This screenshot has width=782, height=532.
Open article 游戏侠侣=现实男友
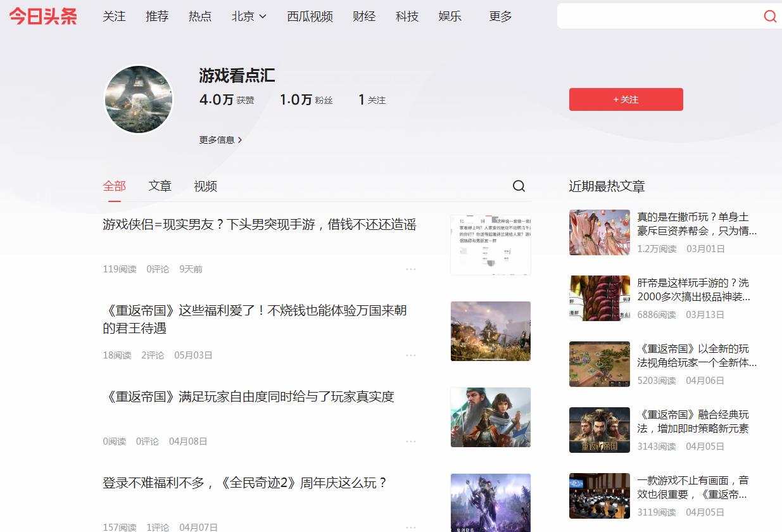click(260, 225)
